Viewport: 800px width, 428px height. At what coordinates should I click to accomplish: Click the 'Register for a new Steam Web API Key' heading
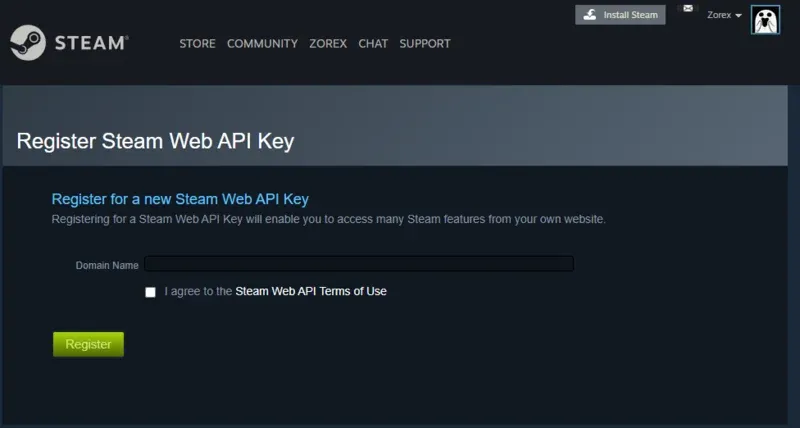[180, 199]
